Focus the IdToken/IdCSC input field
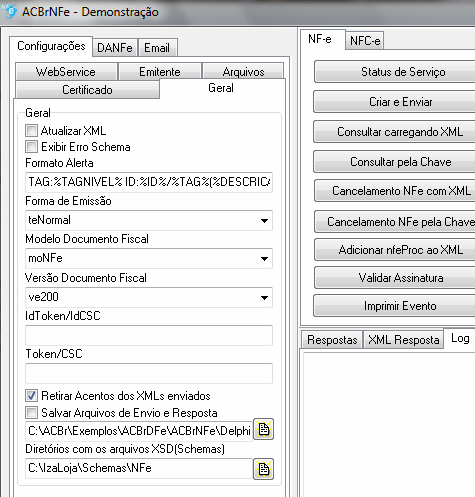The height and width of the screenshot is (497, 475). click(149, 335)
